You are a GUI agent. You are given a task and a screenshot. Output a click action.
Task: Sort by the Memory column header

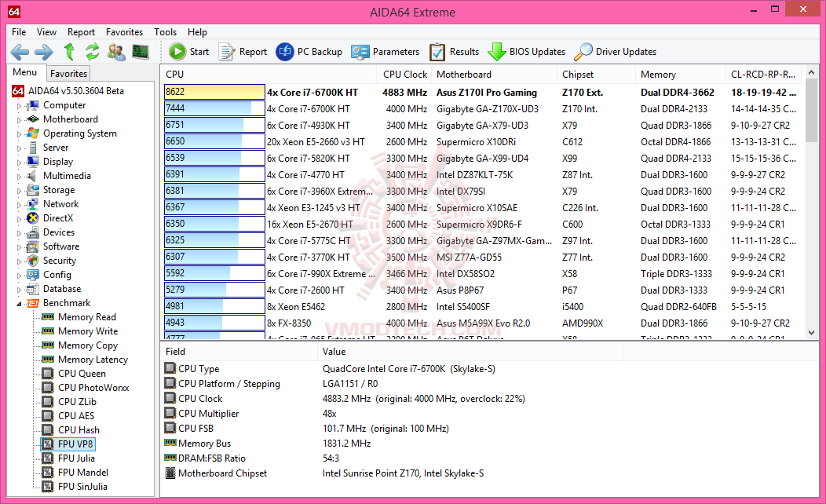(680, 75)
